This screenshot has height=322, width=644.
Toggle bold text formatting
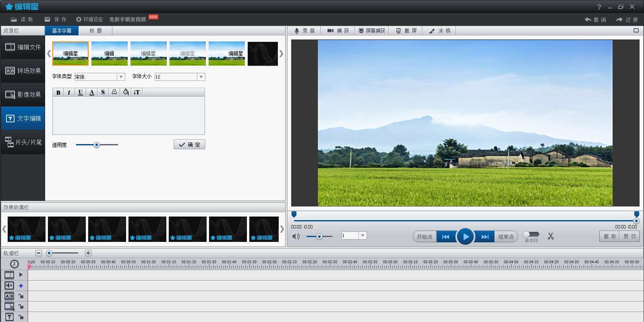click(x=58, y=92)
